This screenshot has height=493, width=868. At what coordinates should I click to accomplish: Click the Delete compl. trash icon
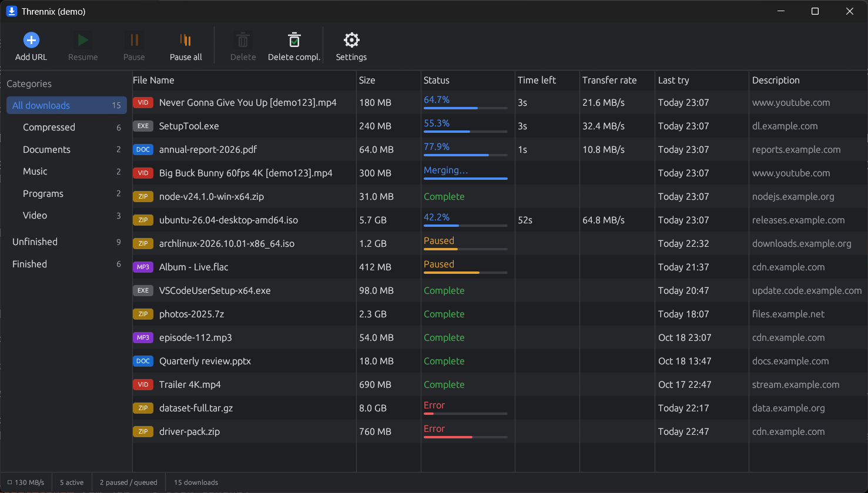(294, 40)
